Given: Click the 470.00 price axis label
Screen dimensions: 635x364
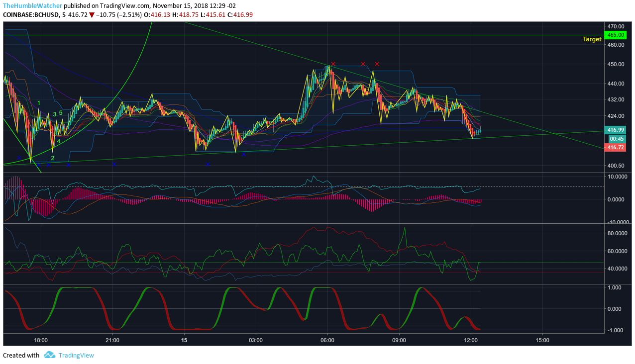Looking at the screenshot, I should pyautogui.click(x=616, y=26).
